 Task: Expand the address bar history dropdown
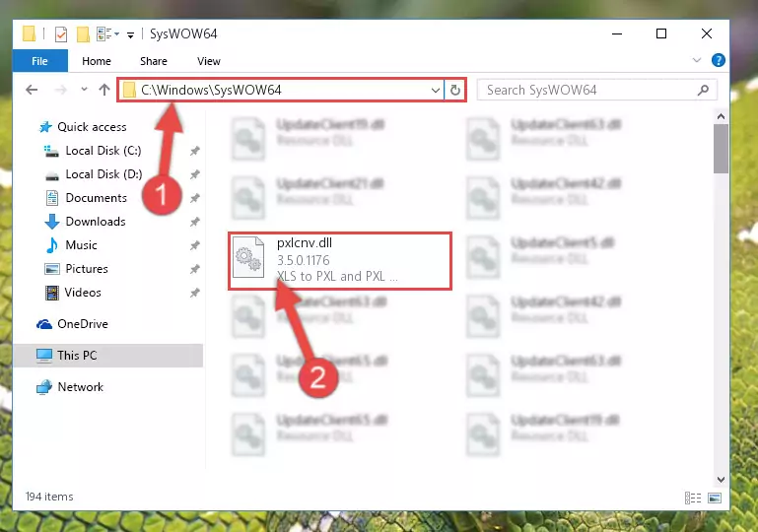point(435,90)
